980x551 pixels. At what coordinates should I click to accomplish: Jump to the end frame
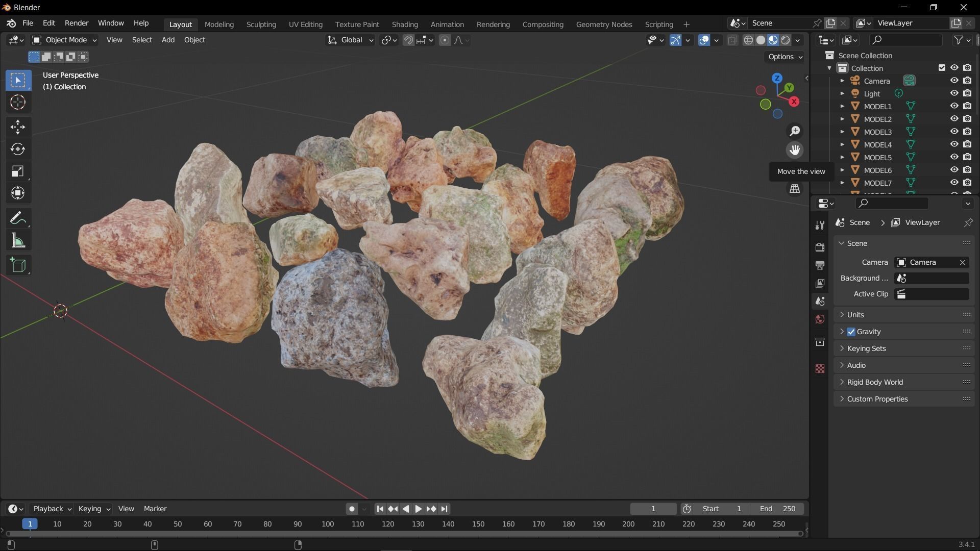(x=445, y=509)
